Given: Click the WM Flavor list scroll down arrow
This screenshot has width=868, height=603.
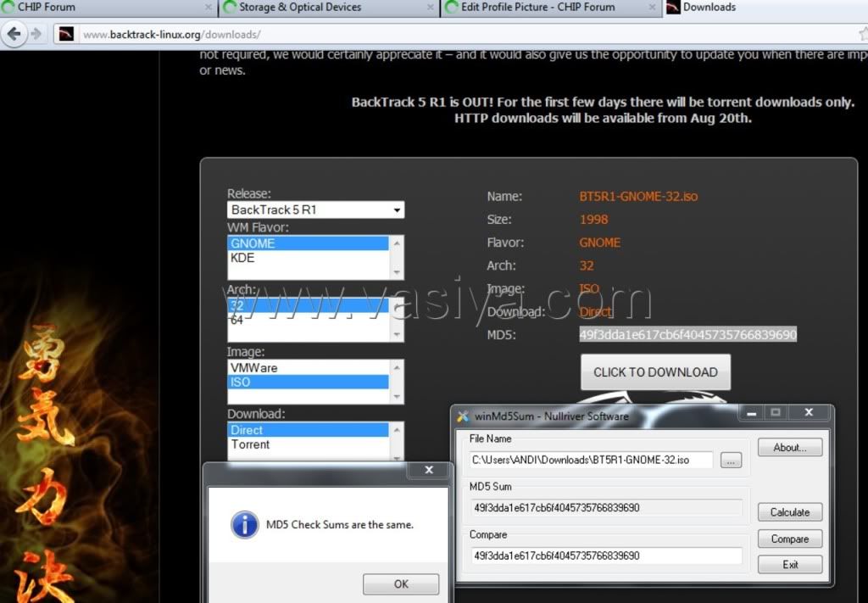Looking at the screenshot, I should 397,272.
